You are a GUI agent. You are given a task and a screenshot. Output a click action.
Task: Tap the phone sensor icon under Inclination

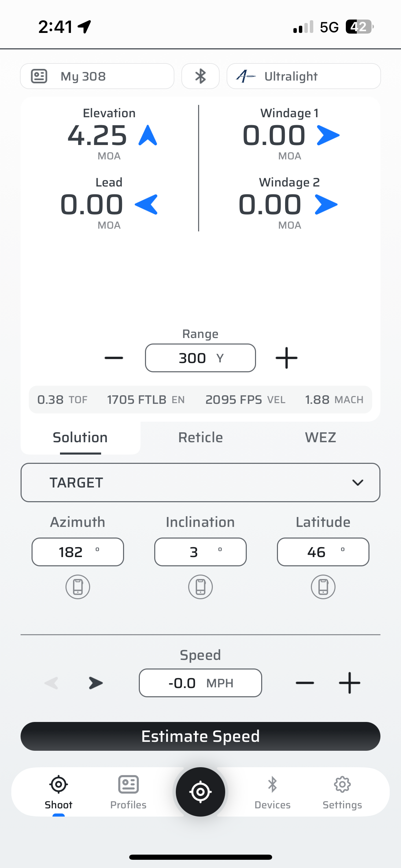(200, 587)
